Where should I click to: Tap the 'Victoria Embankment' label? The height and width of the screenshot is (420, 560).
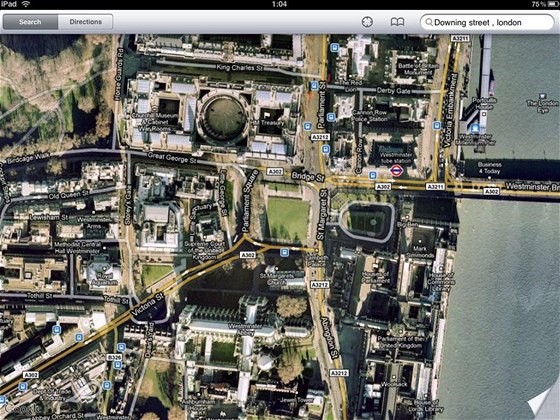point(450,110)
